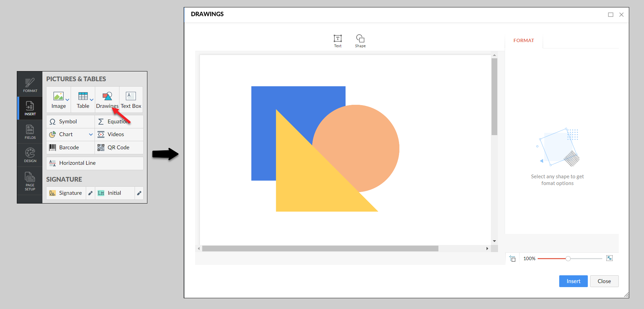This screenshot has width=644, height=309.
Task: Insert a Text Box
Action: [x=131, y=100]
